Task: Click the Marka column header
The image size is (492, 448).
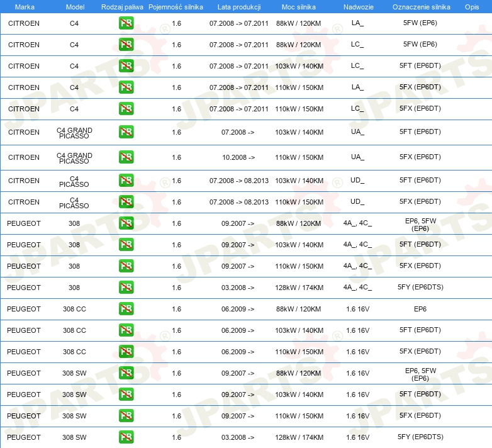Action: [x=25, y=7]
